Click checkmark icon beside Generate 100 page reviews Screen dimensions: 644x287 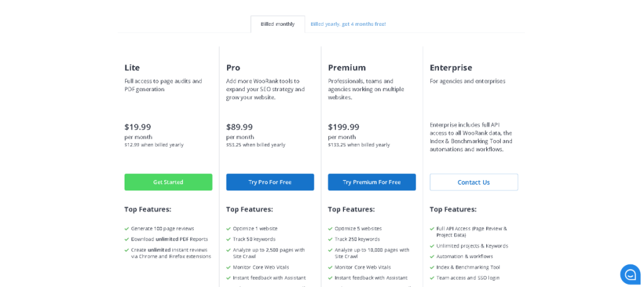(x=127, y=229)
